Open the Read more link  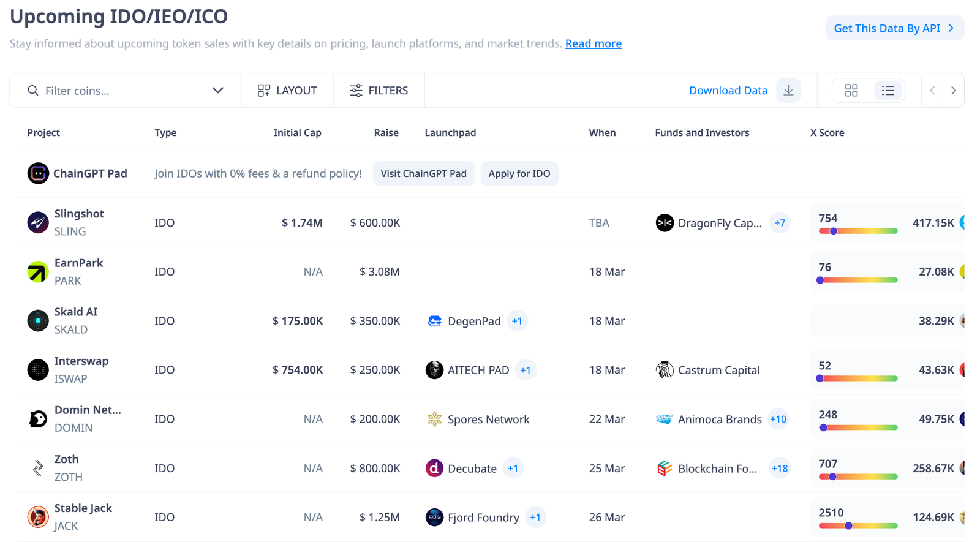[x=594, y=43]
